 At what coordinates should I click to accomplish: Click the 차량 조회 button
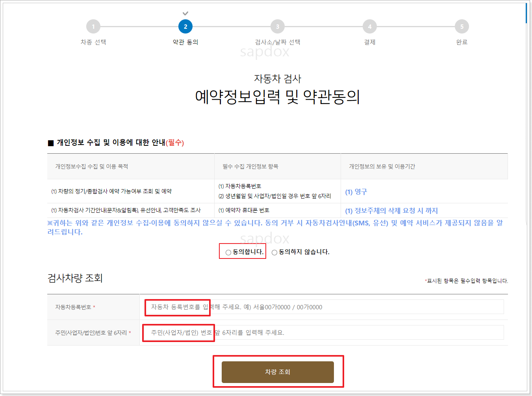(278, 372)
